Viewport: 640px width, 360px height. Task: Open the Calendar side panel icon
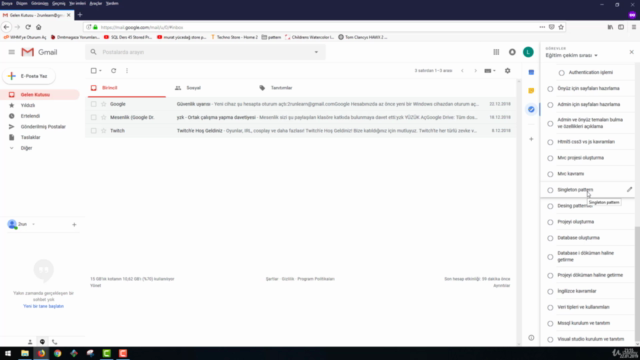point(531,72)
